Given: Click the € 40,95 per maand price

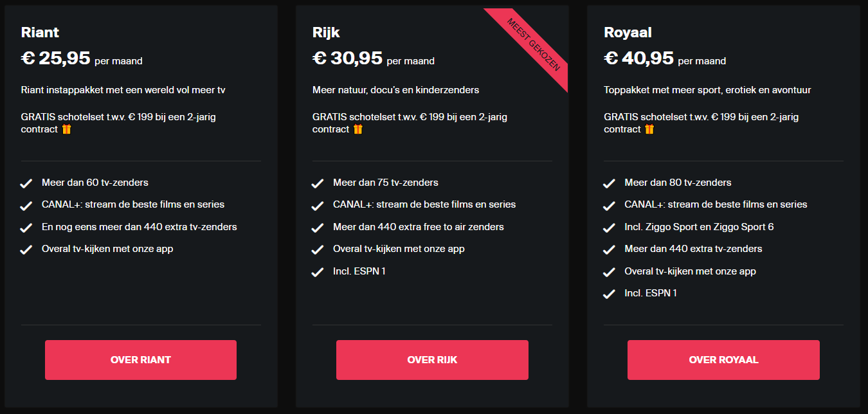Looking at the screenshot, I should tap(665, 59).
